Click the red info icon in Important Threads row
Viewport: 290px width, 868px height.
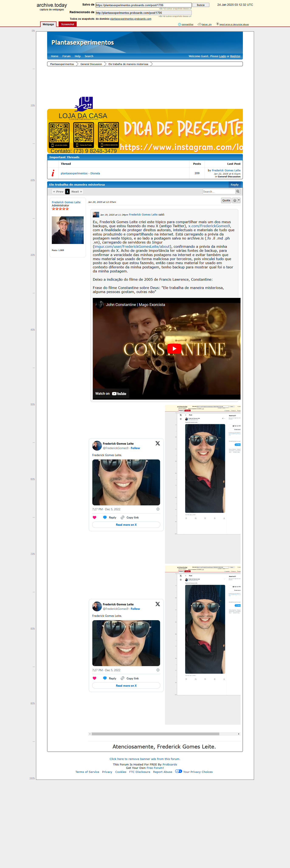pos(53,173)
